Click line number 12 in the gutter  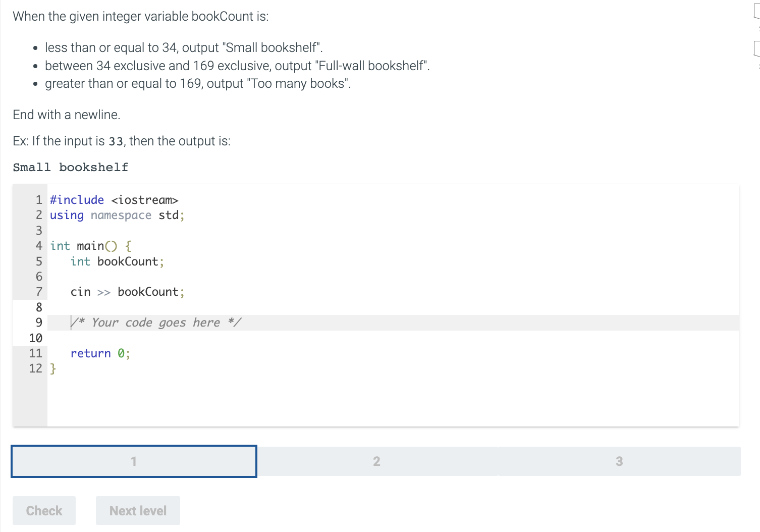[35, 368]
